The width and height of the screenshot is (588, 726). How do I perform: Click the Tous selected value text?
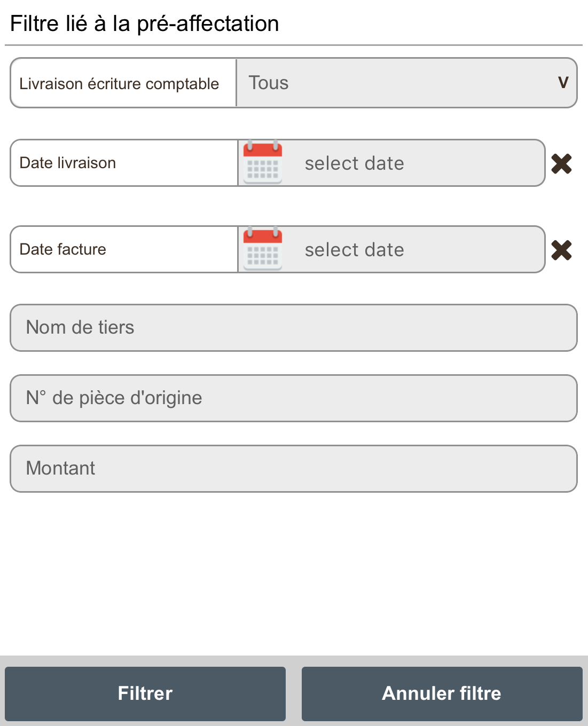click(x=269, y=83)
